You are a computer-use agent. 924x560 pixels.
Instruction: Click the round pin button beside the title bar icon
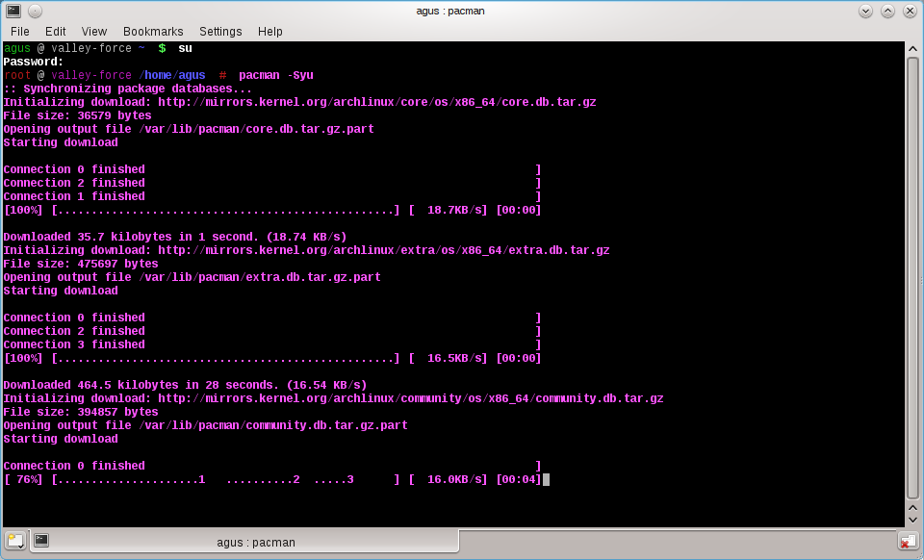click(x=35, y=11)
